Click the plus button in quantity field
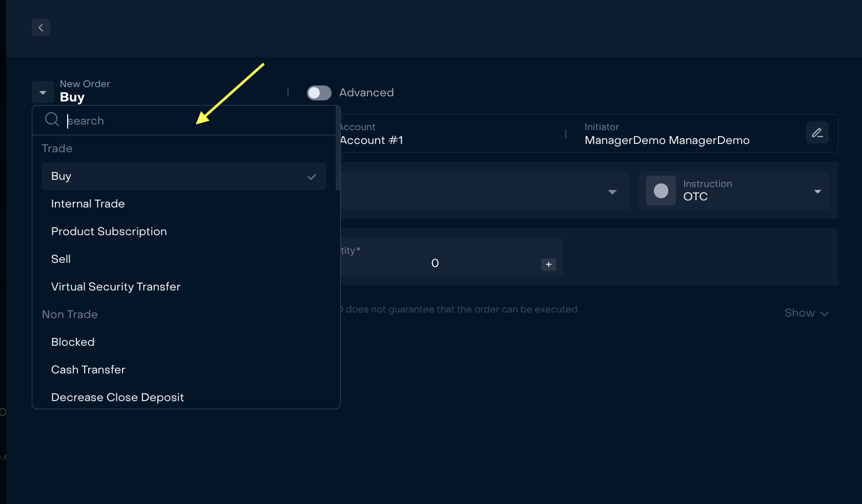This screenshot has height=504, width=862. pyautogui.click(x=548, y=264)
